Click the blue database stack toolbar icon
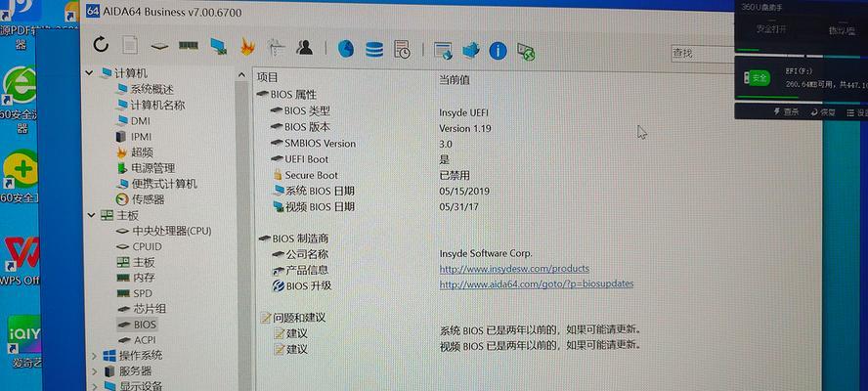The height and width of the screenshot is (391, 868). tap(374, 49)
